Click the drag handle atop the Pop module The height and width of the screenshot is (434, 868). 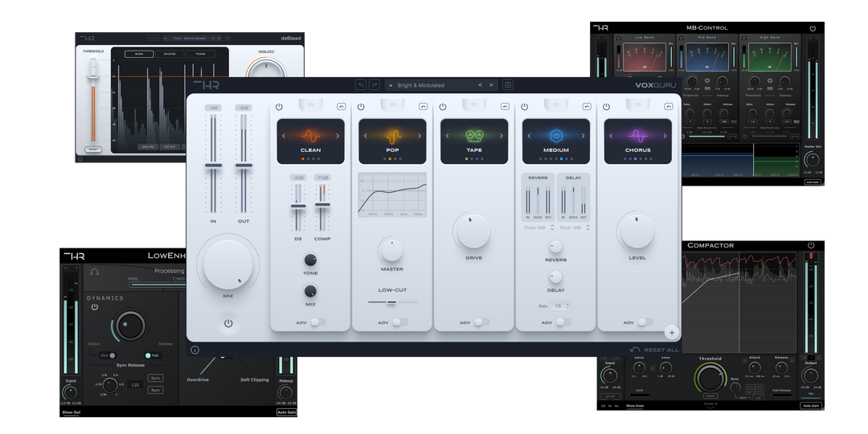392,104
